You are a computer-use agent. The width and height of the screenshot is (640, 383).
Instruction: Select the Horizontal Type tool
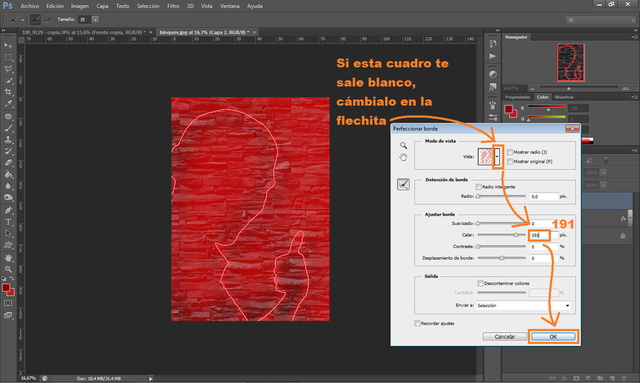coord(8,222)
